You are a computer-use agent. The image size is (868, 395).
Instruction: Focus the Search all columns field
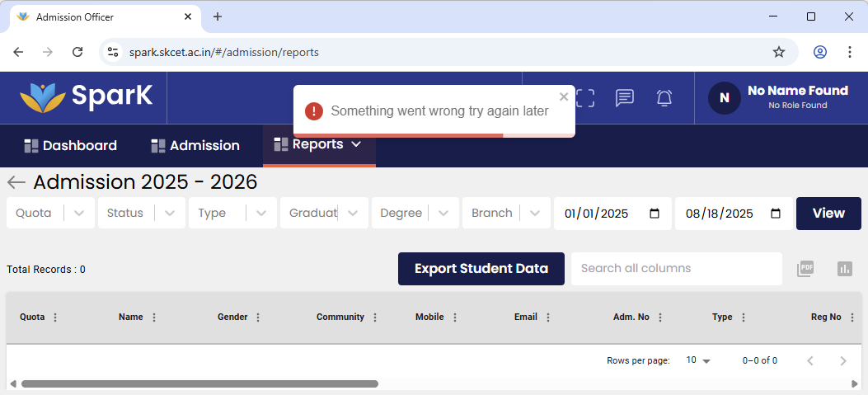(x=676, y=269)
